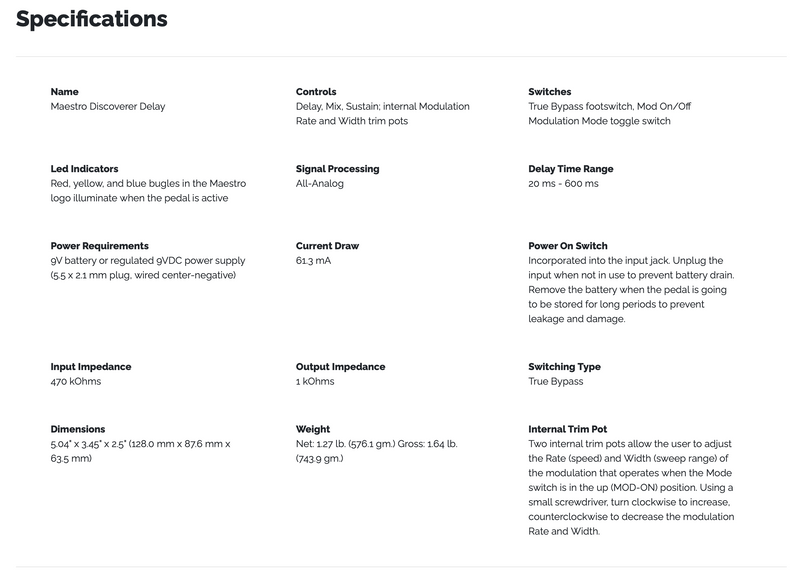800x570 pixels.
Task: Click the Output Impedance label
Action: point(340,367)
